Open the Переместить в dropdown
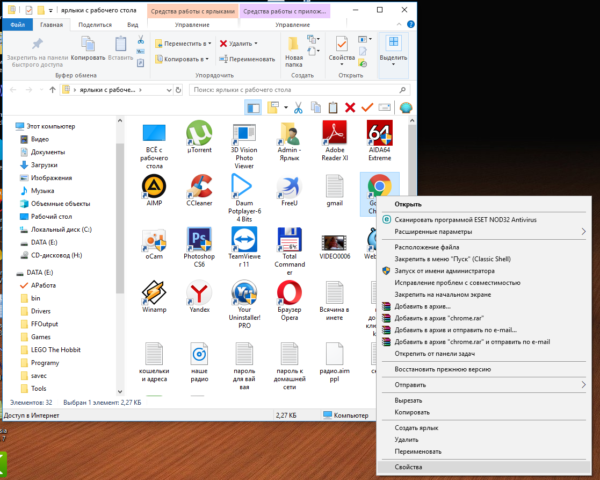 pos(183,44)
